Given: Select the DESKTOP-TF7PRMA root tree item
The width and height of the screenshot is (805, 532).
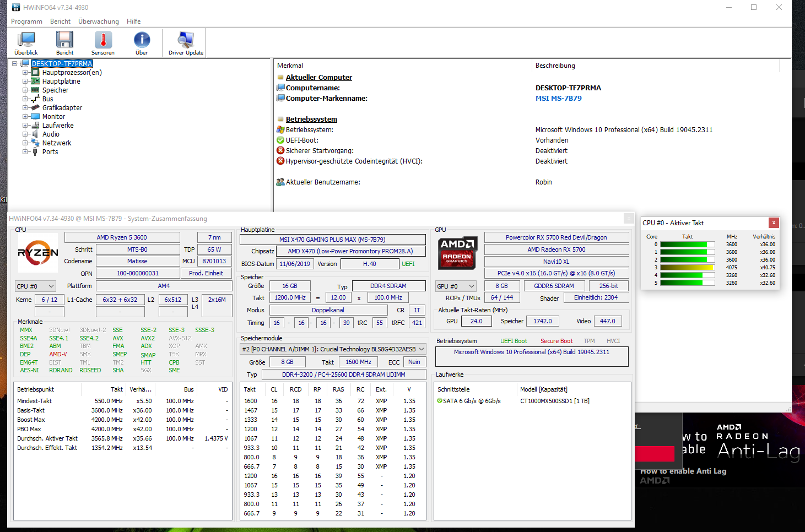Looking at the screenshot, I should point(62,64).
